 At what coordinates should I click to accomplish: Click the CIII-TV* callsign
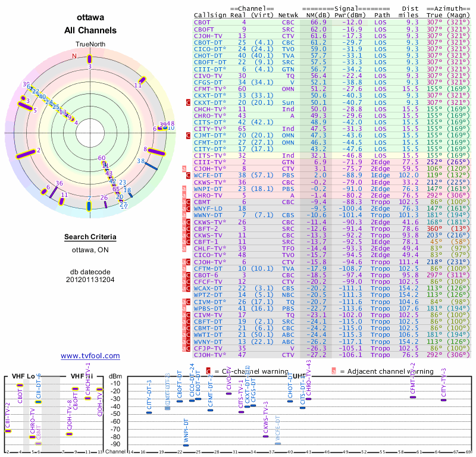tap(210, 162)
